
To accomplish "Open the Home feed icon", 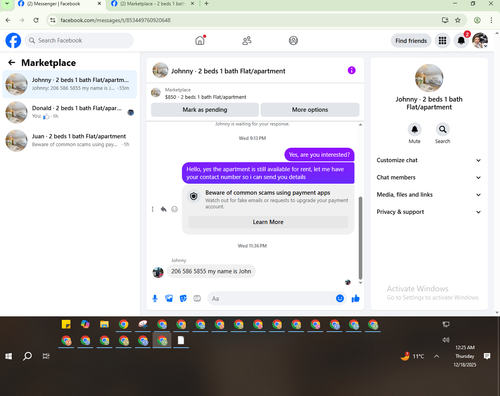I will point(200,41).
